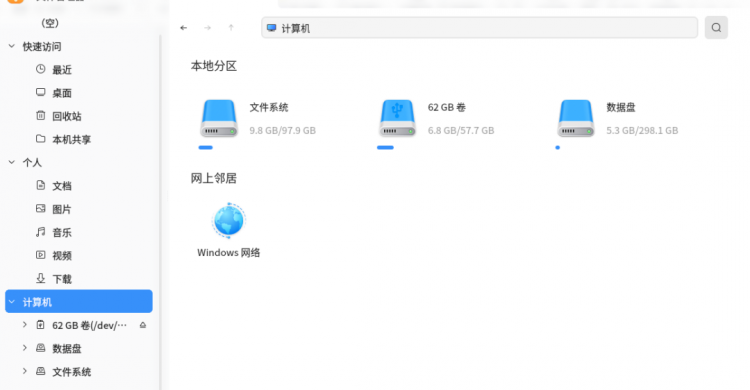Click the 6.8 GB/57.7 GB capacity text

click(x=461, y=130)
